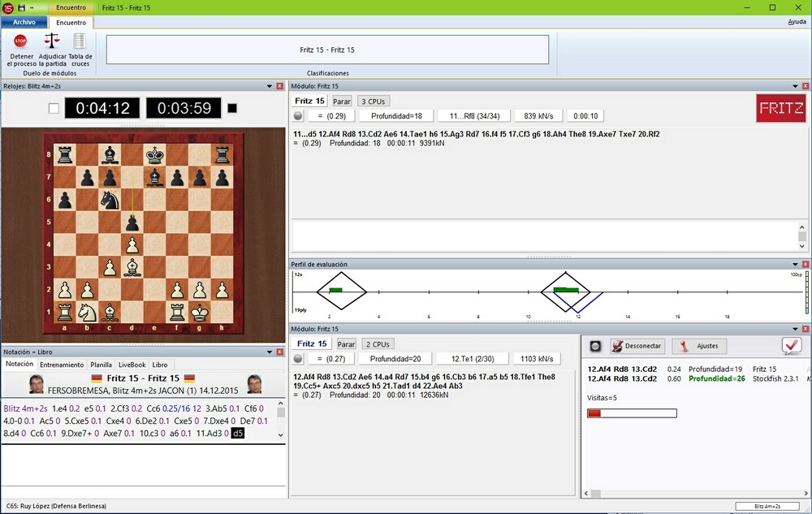Open Ajustes wrench settings button
The image size is (812, 514).
click(x=698, y=346)
